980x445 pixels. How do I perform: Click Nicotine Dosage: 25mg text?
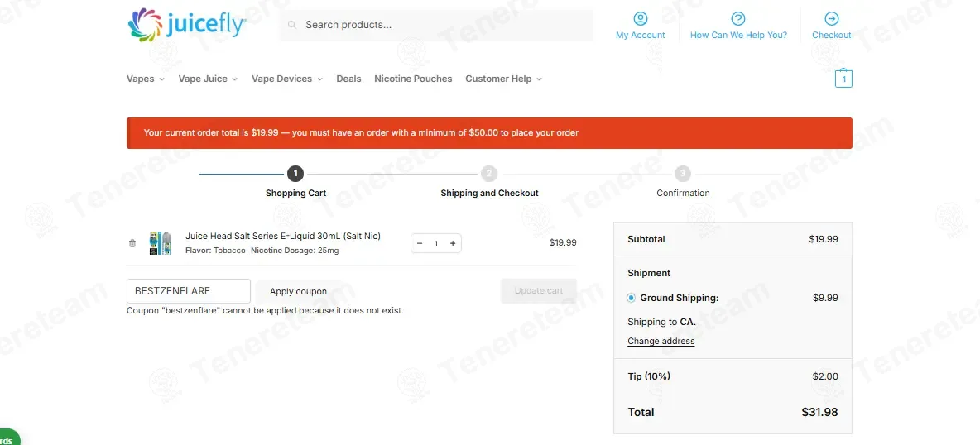pyautogui.click(x=295, y=251)
